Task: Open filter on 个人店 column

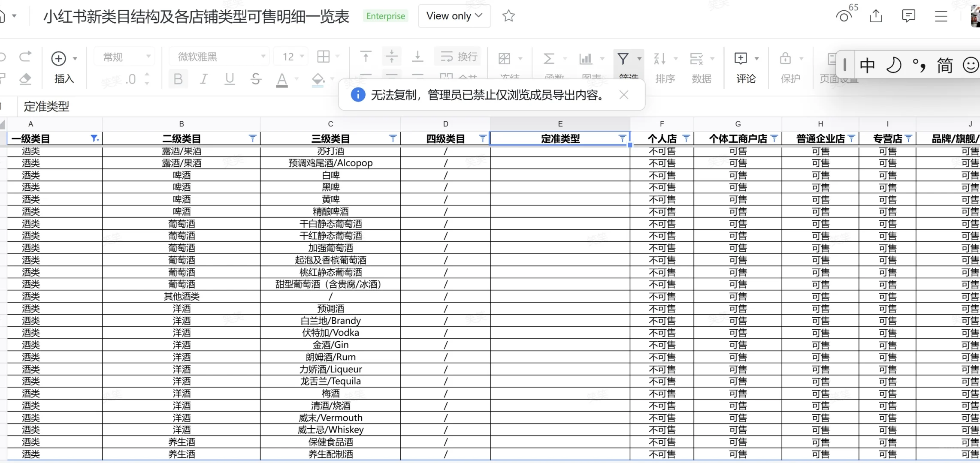Action: (x=686, y=138)
